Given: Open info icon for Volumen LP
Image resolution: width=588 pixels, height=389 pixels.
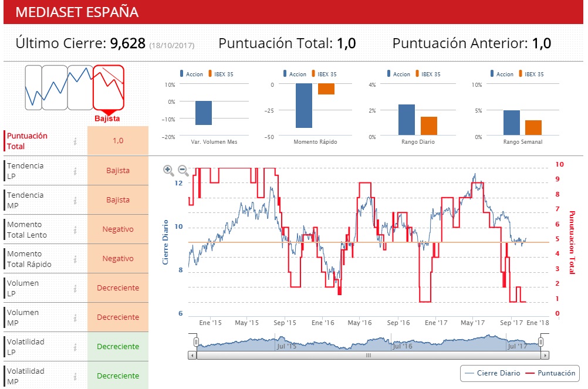Looking at the screenshot, I should 75,288.
